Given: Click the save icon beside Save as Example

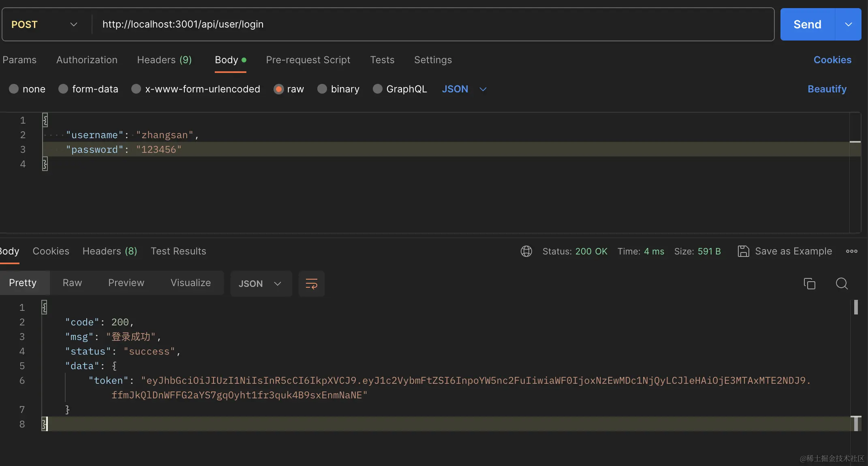Looking at the screenshot, I should coord(743,251).
